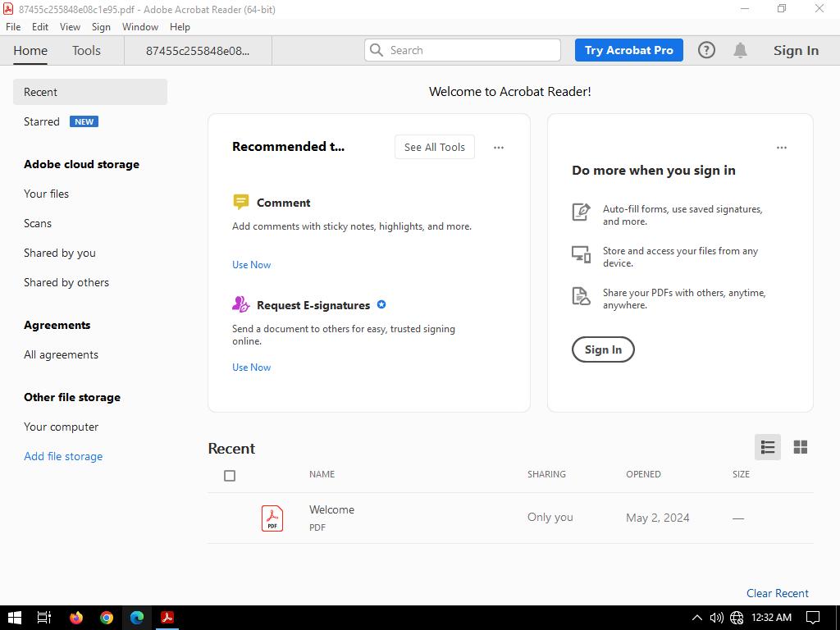The image size is (840, 630).
Task: Open the Recommended tools more options menu
Action: 498,148
